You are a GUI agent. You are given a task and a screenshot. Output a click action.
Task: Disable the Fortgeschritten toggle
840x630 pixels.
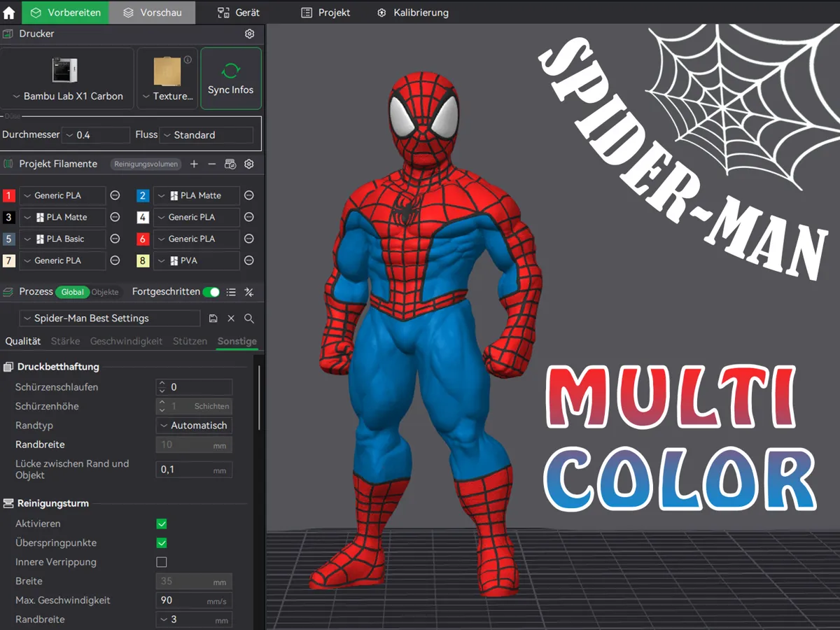tap(211, 292)
